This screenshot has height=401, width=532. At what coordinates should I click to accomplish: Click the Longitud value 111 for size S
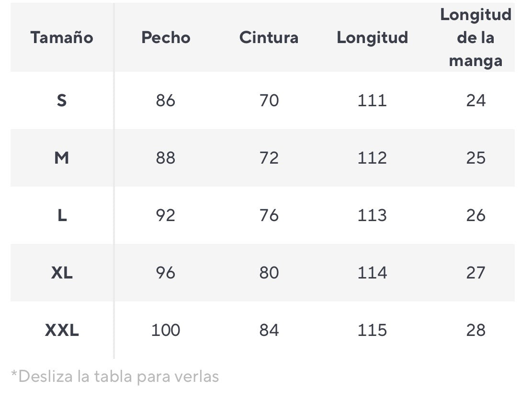click(x=372, y=100)
